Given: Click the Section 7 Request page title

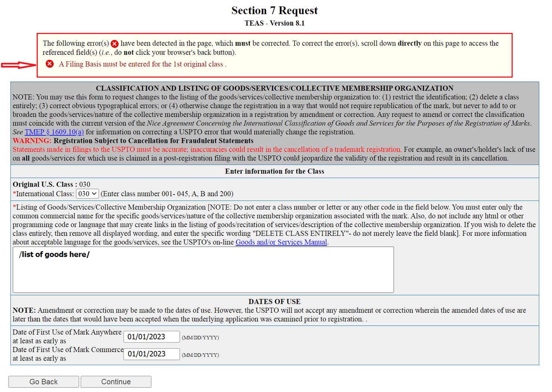Looking at the screenshot, I should tap(274, 10).
